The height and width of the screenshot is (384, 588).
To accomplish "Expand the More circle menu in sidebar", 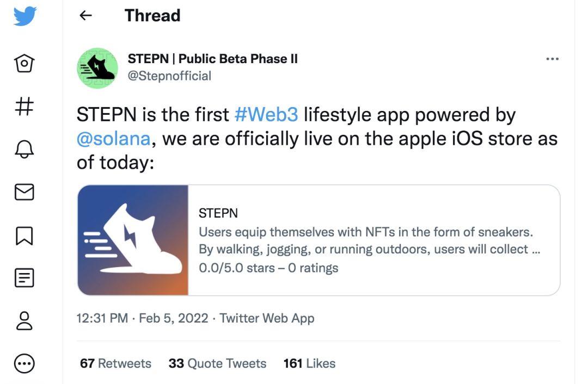I will click(x=24, y=363).
